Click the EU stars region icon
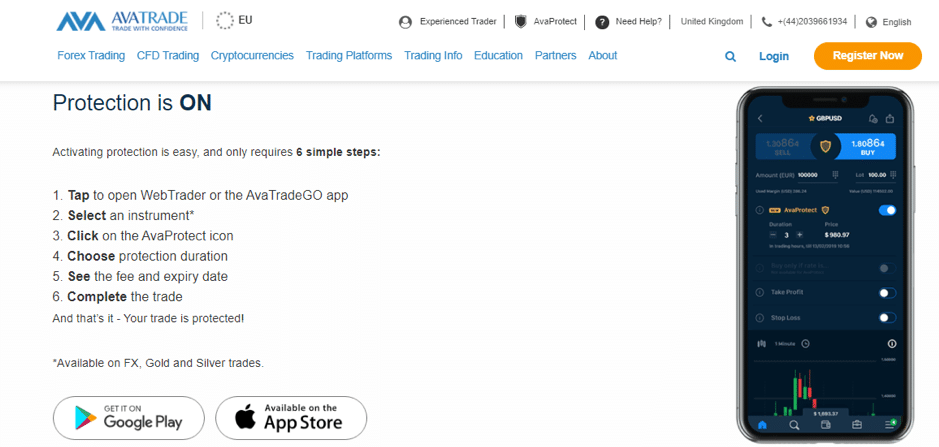The width and height of the screenshot is (939, 447). pyautogui.click(x=225, y=20)
